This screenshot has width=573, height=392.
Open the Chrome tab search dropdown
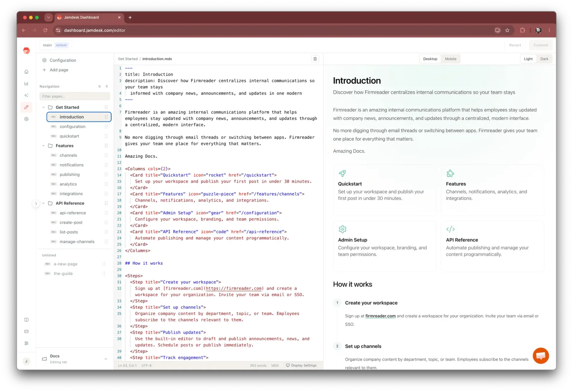point(48,17)
